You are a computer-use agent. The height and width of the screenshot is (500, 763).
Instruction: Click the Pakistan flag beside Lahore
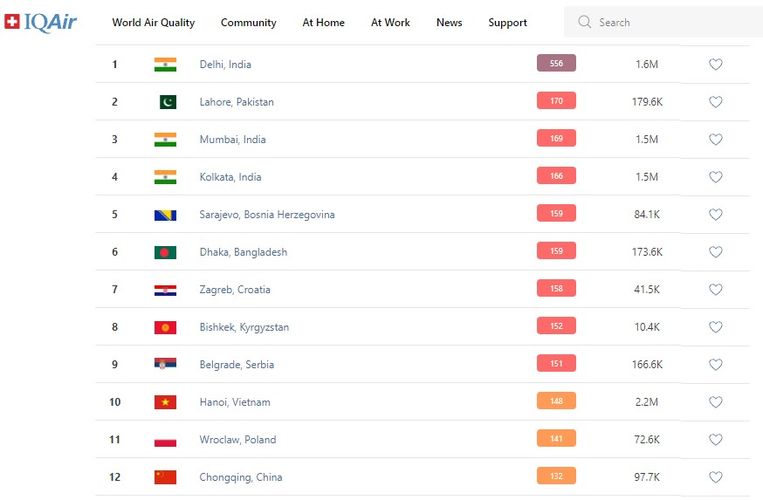tap(167, 102)
